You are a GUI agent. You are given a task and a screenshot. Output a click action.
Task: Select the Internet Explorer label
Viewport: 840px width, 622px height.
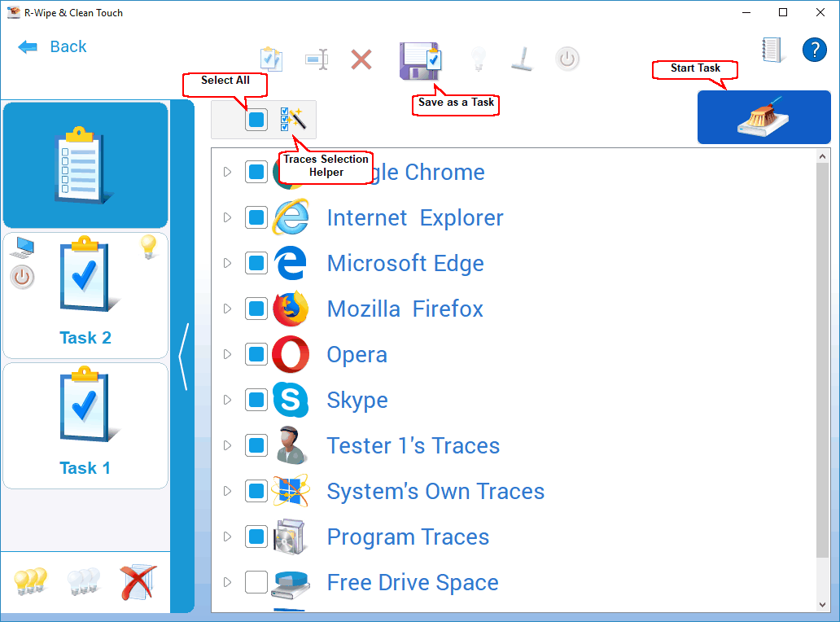pyautogui.click(x=415, y=217)
